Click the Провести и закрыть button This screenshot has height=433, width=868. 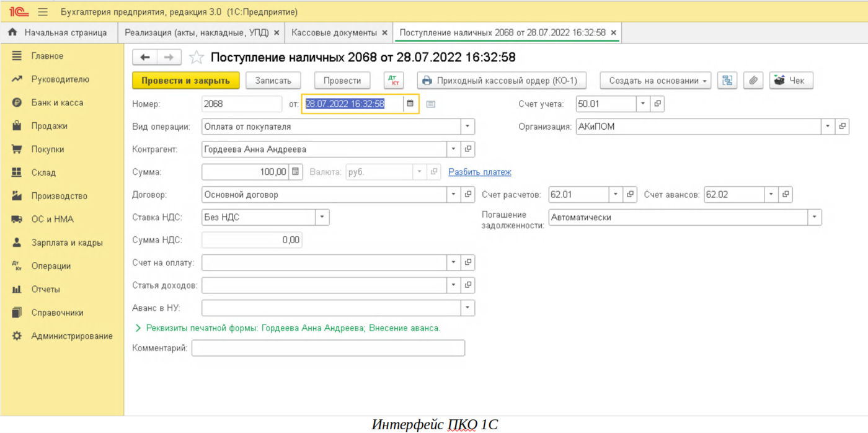click(186, 81)
